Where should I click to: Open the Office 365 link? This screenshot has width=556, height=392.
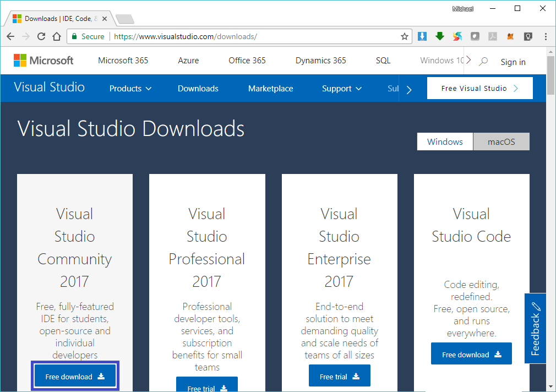pos(247,61)
